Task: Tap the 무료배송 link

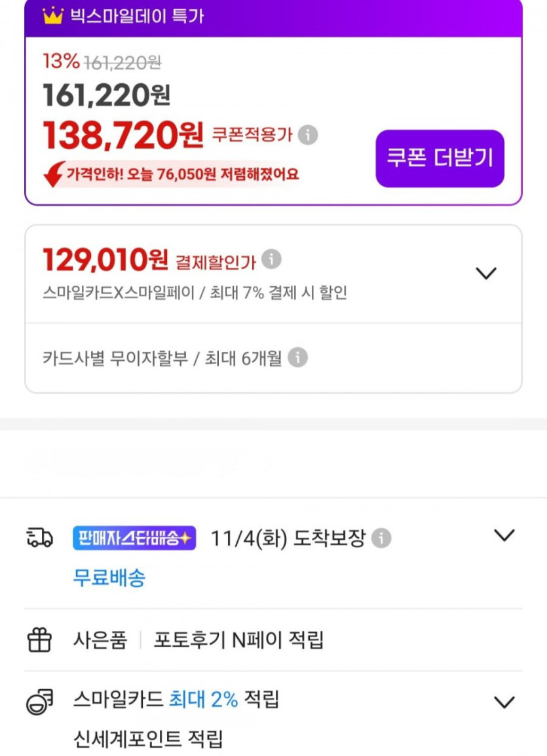Action: click(109, 578)
